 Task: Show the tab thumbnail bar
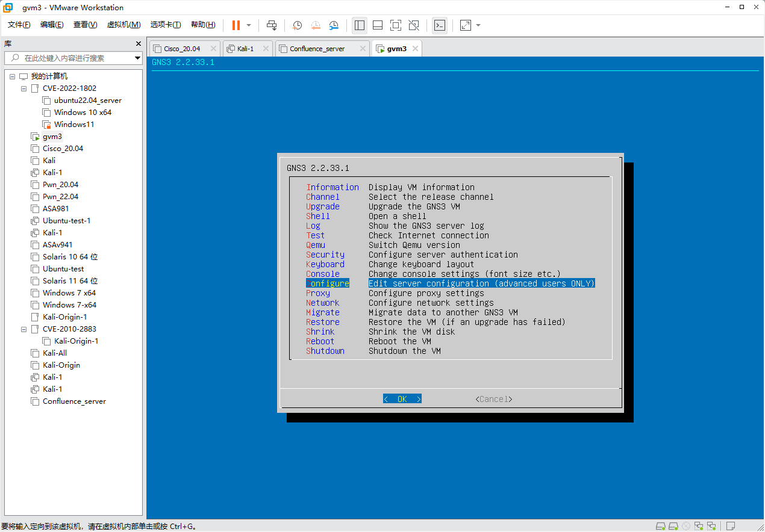377,25
